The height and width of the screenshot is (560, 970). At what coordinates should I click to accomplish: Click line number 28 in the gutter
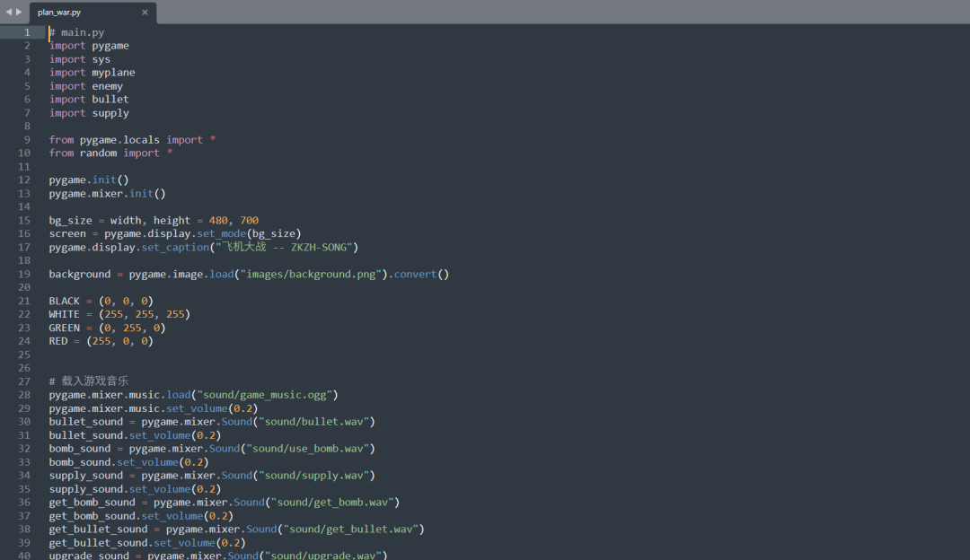coord(24,394)
